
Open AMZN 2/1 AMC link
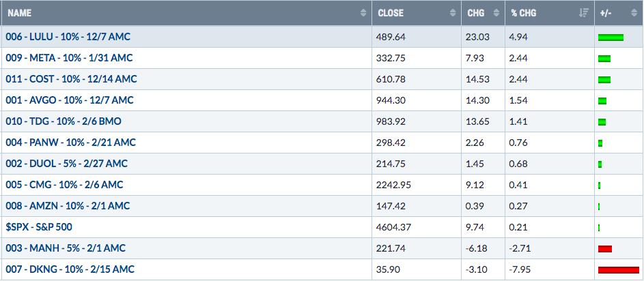68,206
